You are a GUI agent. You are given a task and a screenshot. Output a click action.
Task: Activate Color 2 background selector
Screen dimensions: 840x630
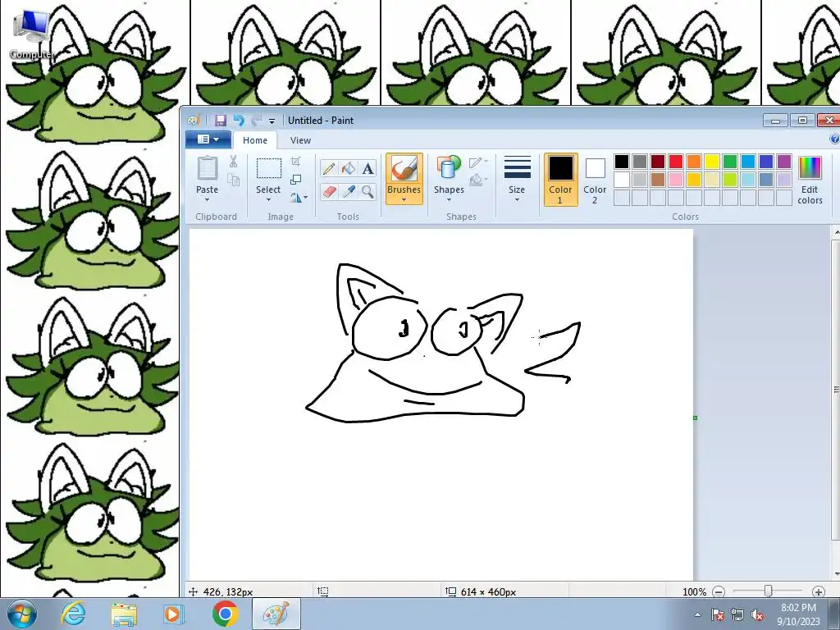pos(595,180)
